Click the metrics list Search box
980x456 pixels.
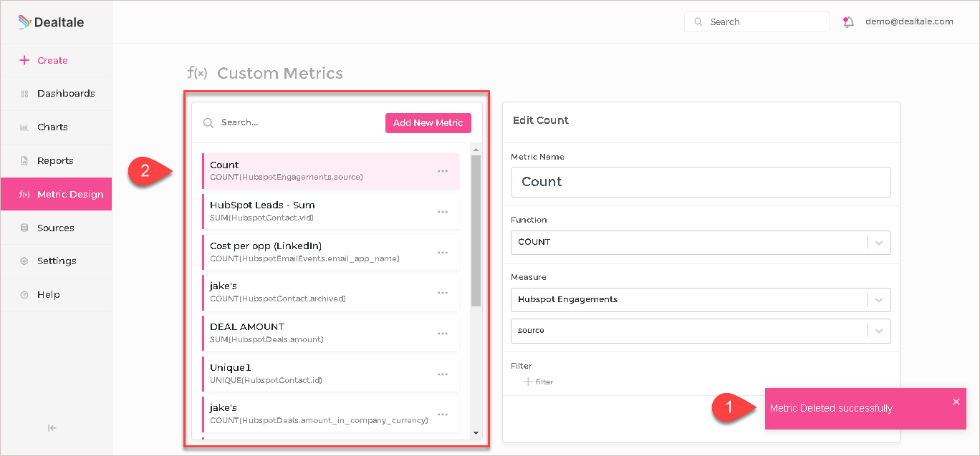pyautogui.click(x=290, y=122)
